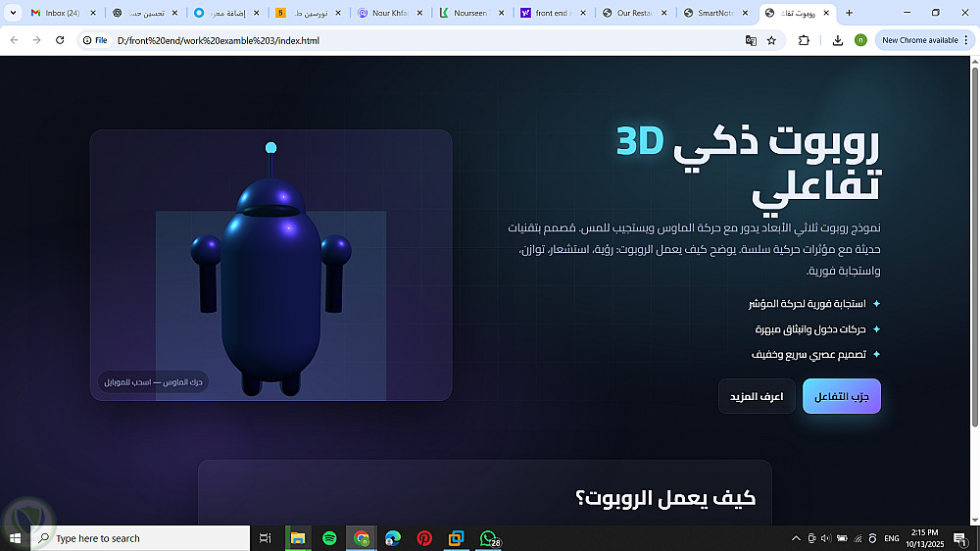Click the حركات دخول وانبثاق مبهرة feature text

(810, 329)
